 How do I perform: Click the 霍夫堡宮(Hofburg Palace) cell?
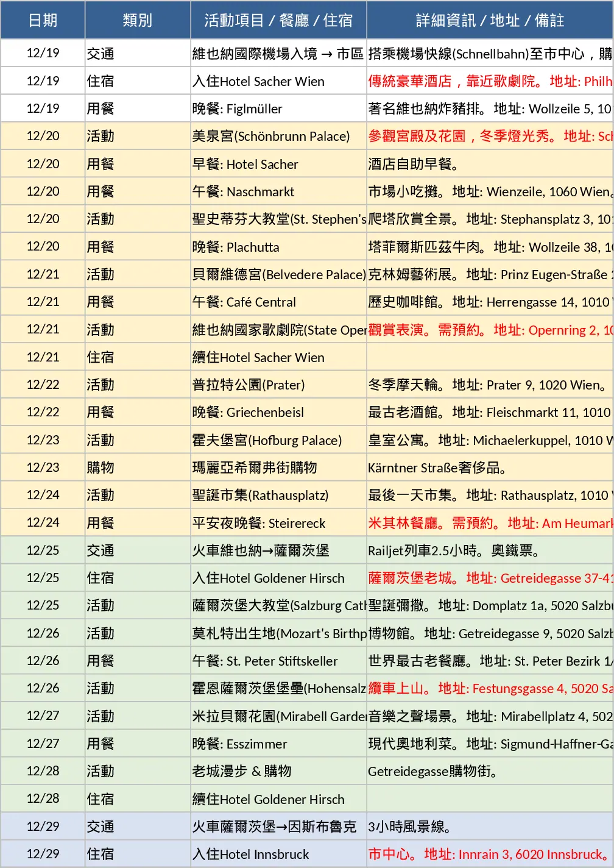coord(278,440)
